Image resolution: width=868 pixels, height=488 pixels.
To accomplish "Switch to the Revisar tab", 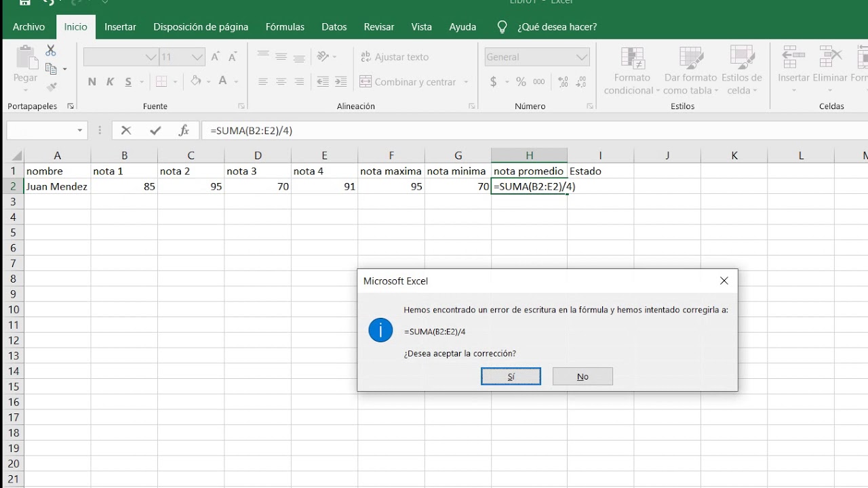I will pyautogui.click(x=379, y=27).
